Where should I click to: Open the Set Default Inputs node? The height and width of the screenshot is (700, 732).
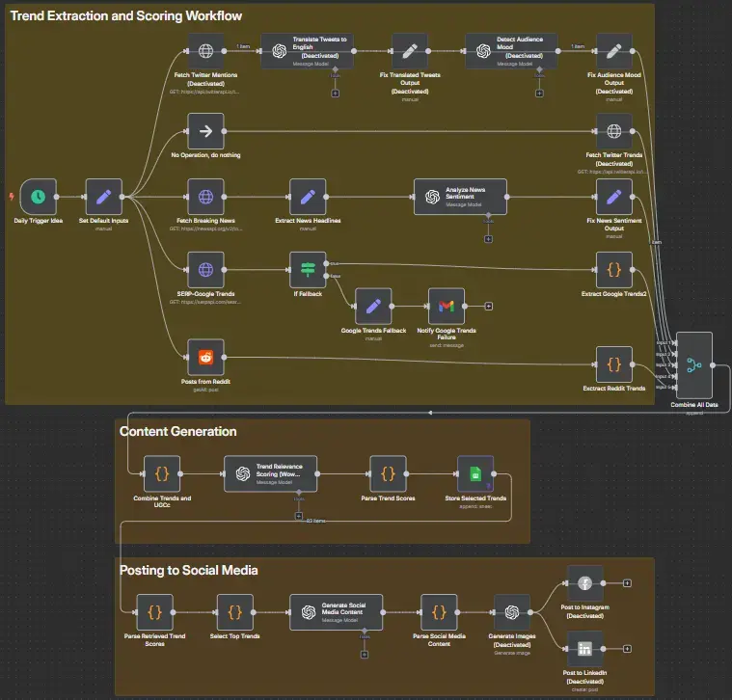coord(103,197)
